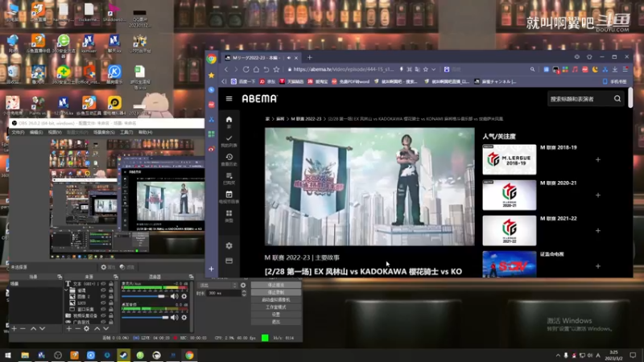Image resolution: width=644 pixels, height=362 pixels.
Task: Open OBS source properties gear icon
Action: pyautogui.click(x=86, y=328)
